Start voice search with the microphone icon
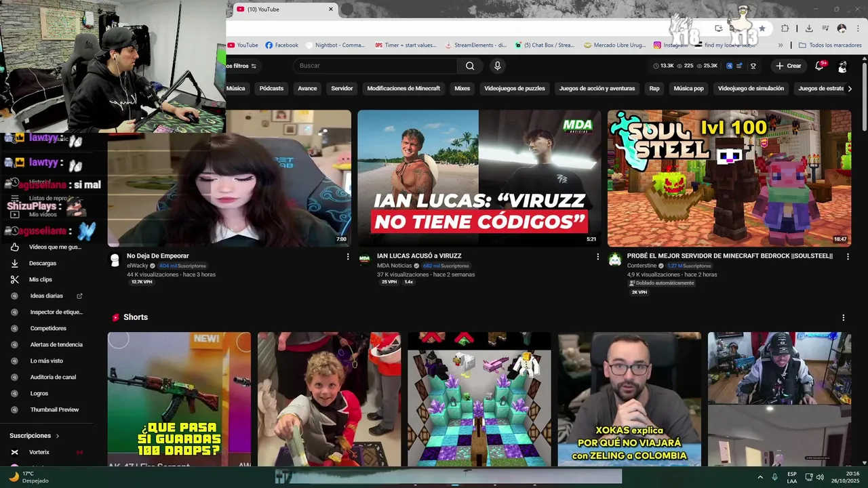The height and width of the screenshot is (488, 868). [x=497, y=66]
